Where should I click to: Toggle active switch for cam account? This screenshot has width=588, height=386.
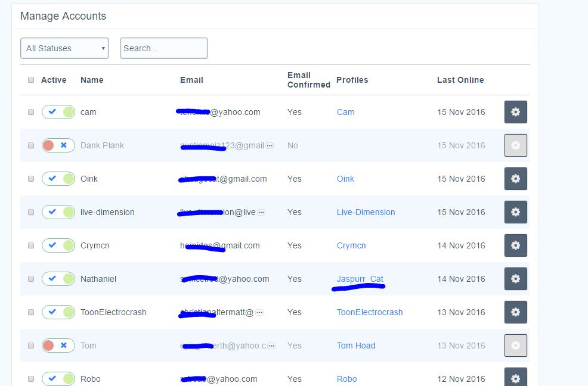click(58, 112)
